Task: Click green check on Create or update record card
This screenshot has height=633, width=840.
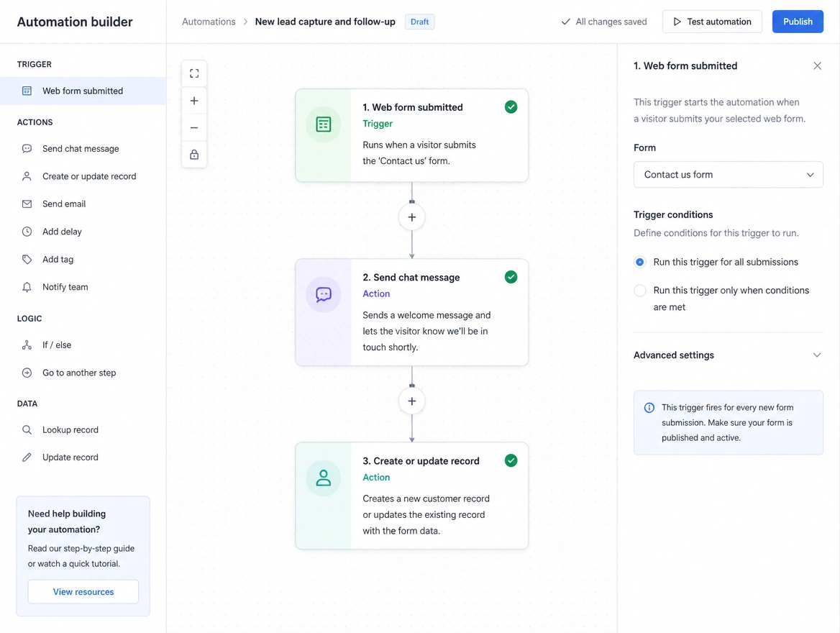Action: coord(511,460)
